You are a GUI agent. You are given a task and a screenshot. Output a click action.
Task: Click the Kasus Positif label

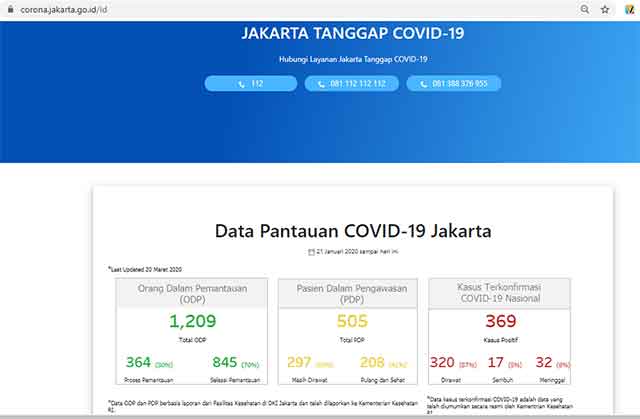click(x=501, y=340)
